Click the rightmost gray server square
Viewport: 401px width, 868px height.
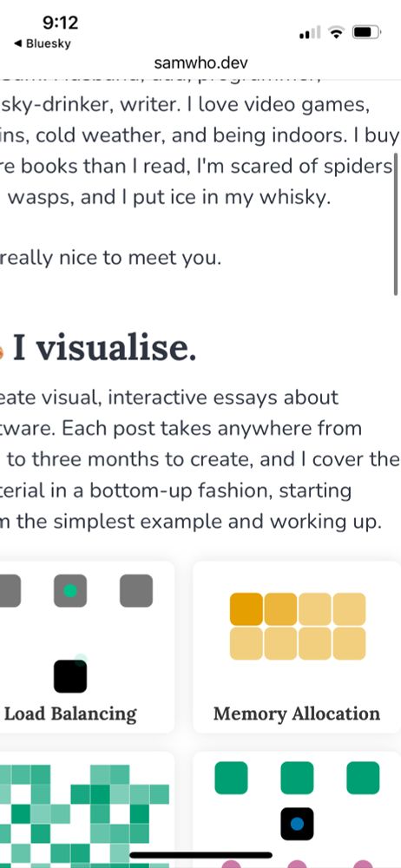tap(136, 590)
